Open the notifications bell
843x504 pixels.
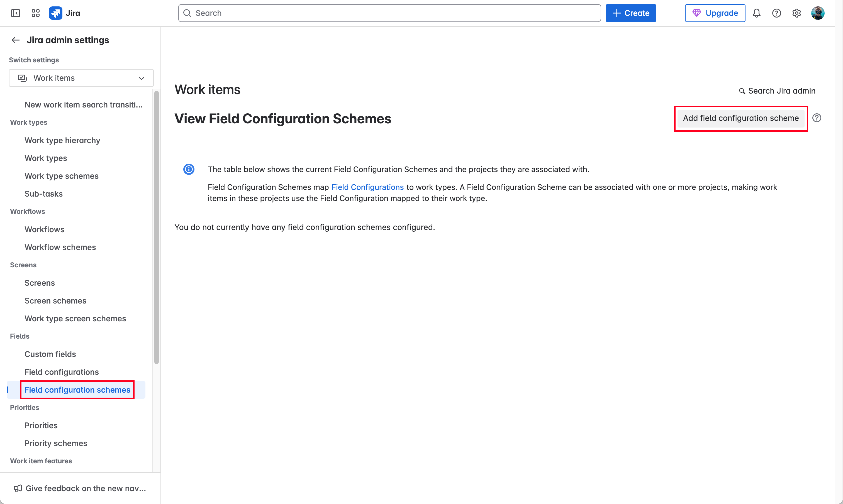point(756,13)
